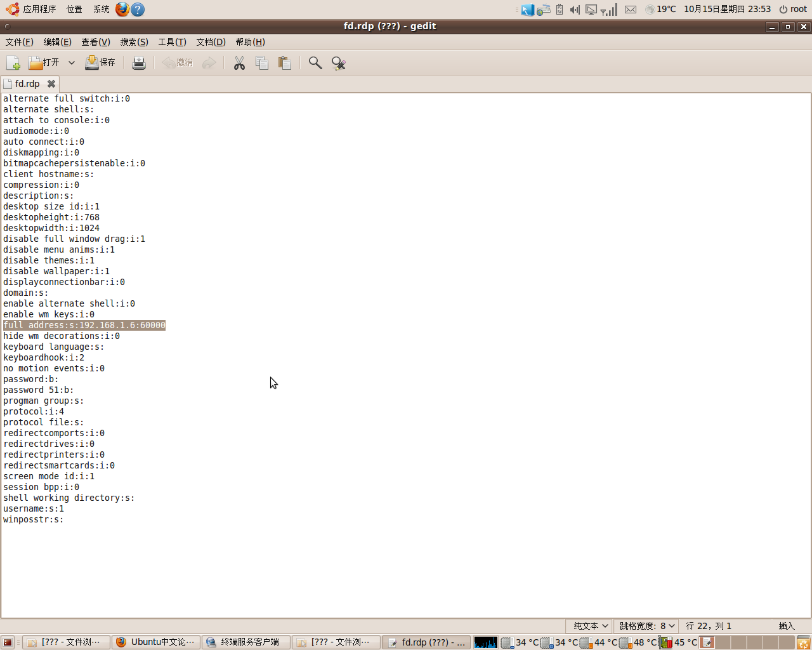Expand the recent files arrow beside 打开
This screenshot has width=812, height=650.
click(72, 63)
